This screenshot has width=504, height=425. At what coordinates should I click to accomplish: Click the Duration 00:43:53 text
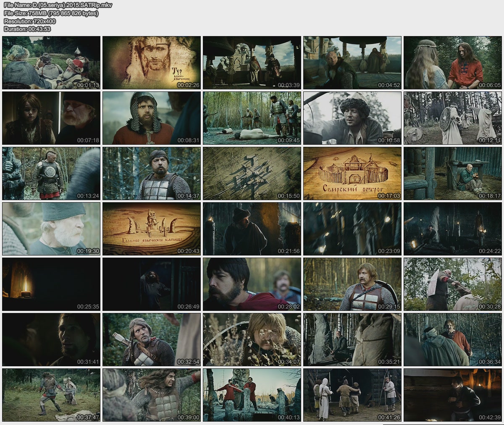[x=27, y=29]
